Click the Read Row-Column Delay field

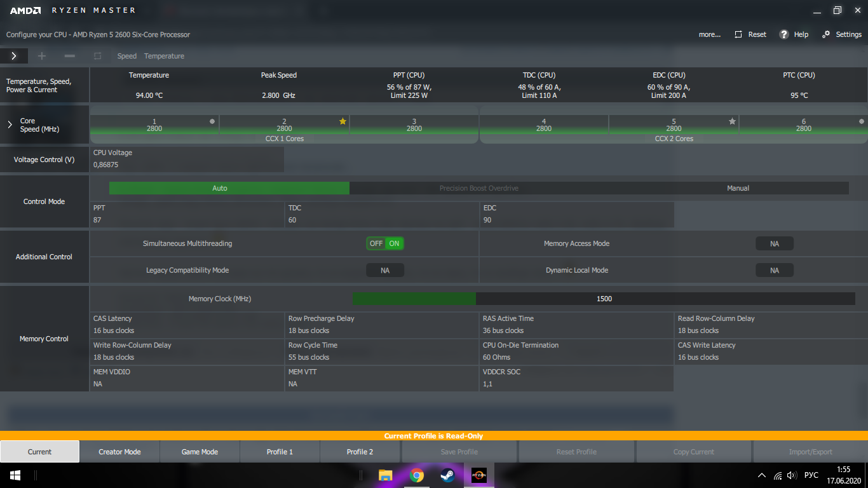(x=771, y=325)
